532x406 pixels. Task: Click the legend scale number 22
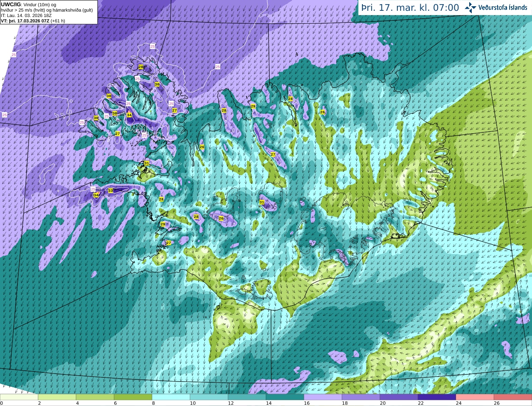pos(421,403)
